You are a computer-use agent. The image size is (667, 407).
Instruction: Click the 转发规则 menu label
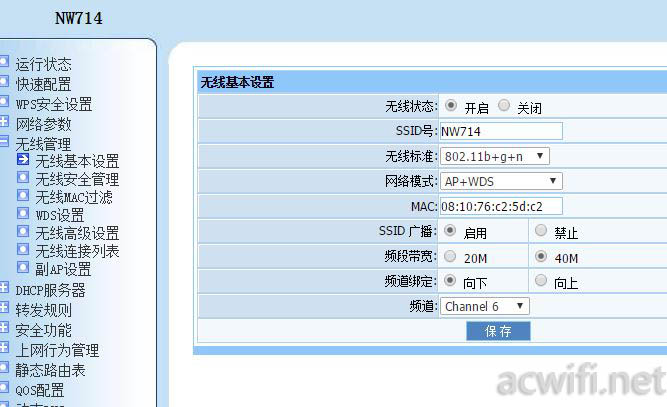pyautogui.click(x=43, y=310)
